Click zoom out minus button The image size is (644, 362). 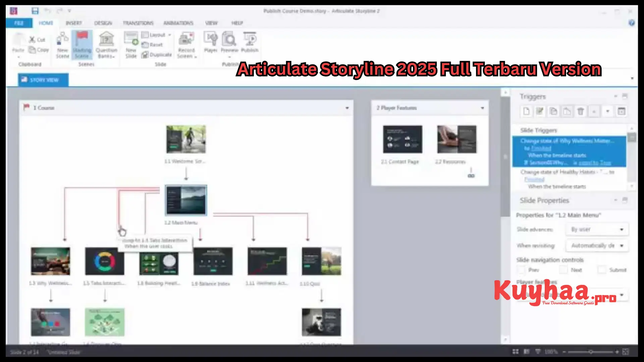[564, 352]
